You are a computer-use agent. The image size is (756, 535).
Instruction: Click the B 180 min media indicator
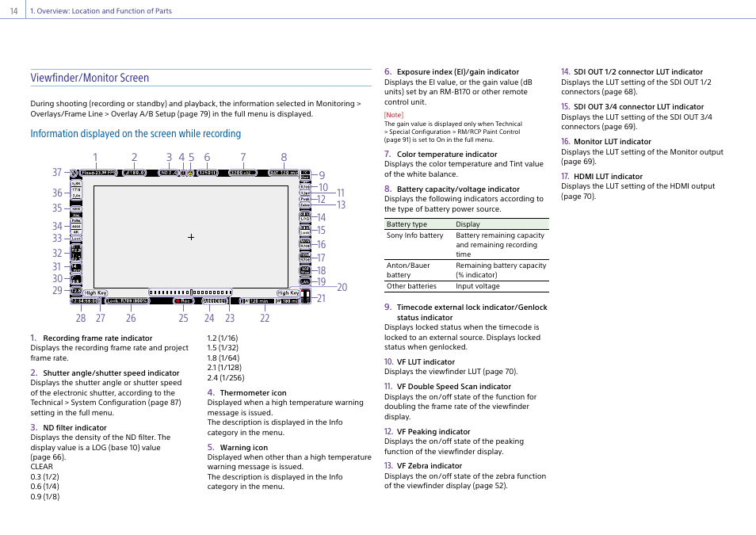click(x=287, y=301)
